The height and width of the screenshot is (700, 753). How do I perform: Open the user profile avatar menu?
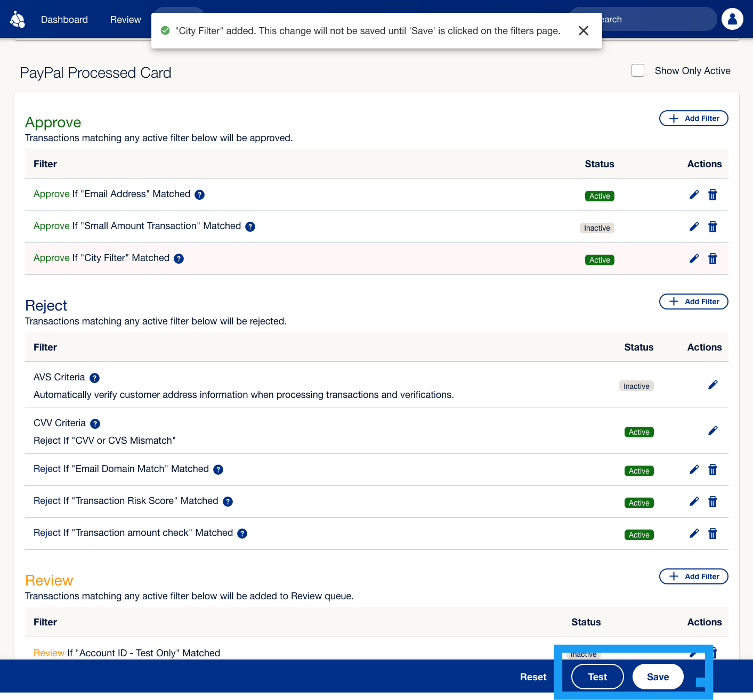pyautogui.click(x=732, y=19)
